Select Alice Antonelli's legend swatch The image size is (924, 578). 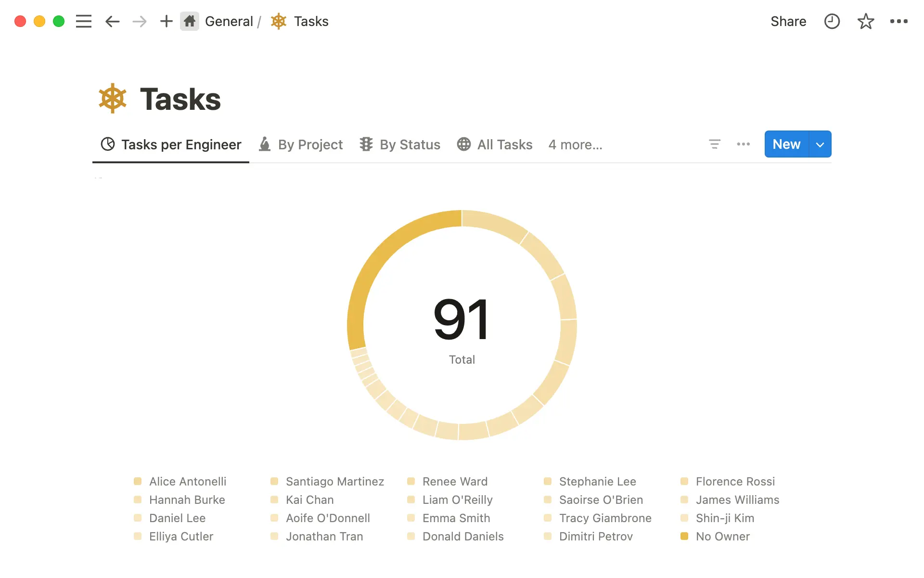[138, 481]
